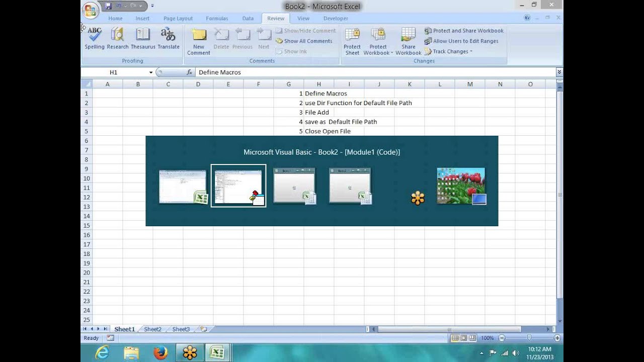Select row 20 header
This screenshot has width=644, height=362.
tap(87, 273)
